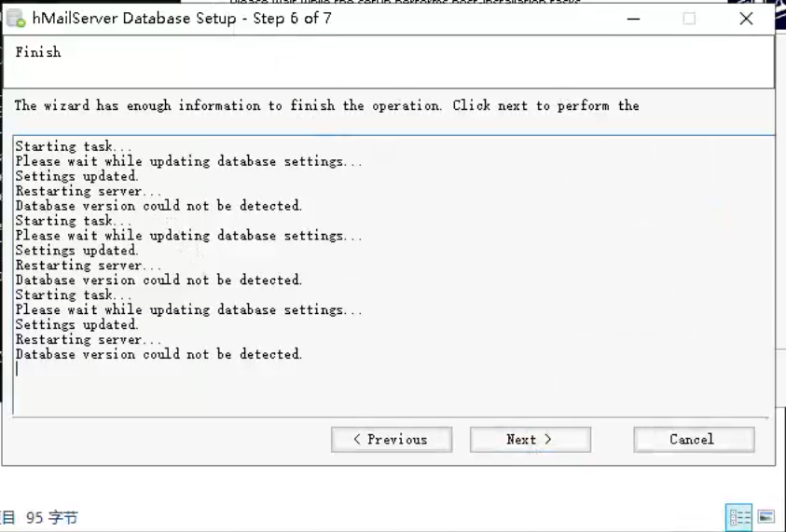
Task: Close the hMailServer Database Setup wizard
Action: 746,19
